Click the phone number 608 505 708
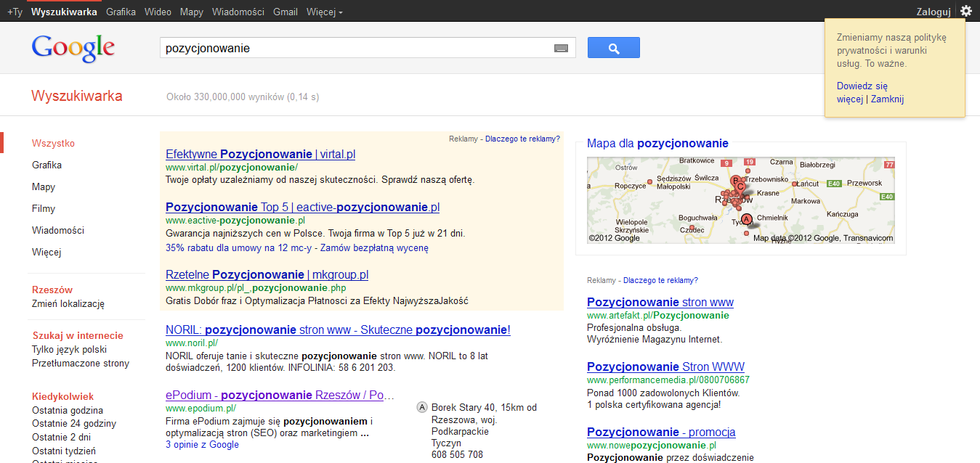Viewport: 980px width, 463px height. (457, 454)
